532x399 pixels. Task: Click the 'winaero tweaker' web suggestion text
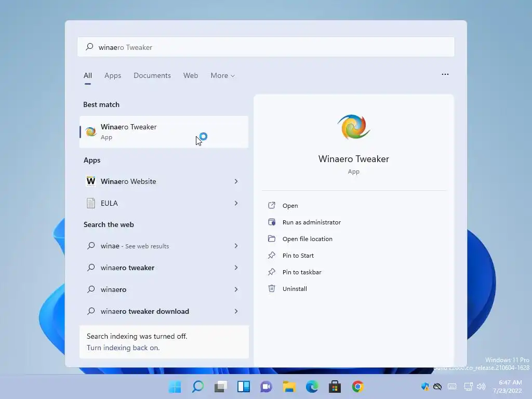[128, 268]
